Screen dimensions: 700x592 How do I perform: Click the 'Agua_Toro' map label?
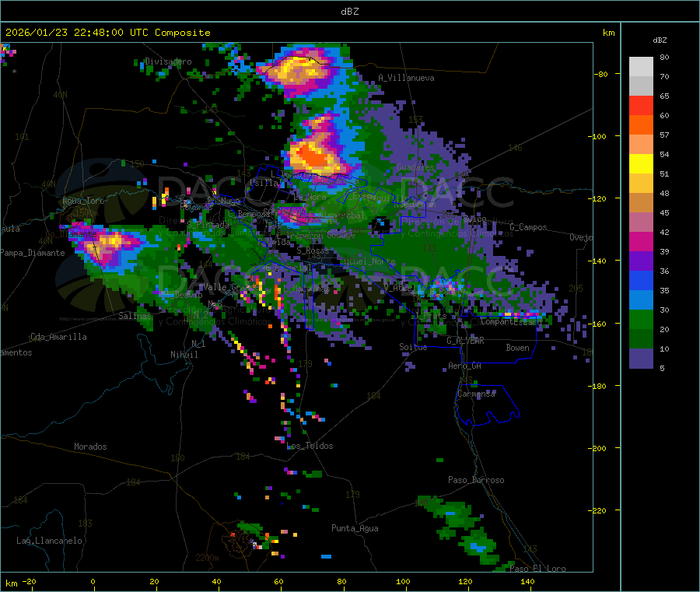[x=83, y=201]
